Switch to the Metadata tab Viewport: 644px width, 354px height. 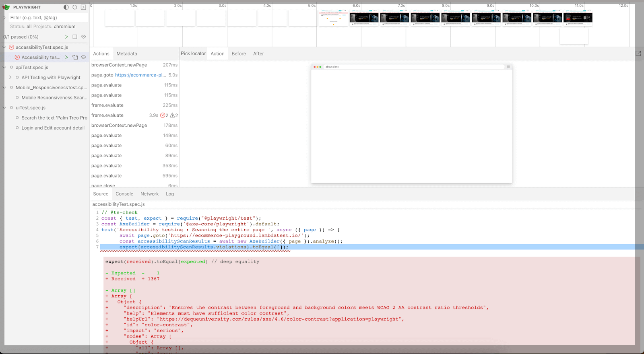pos(127,54)
